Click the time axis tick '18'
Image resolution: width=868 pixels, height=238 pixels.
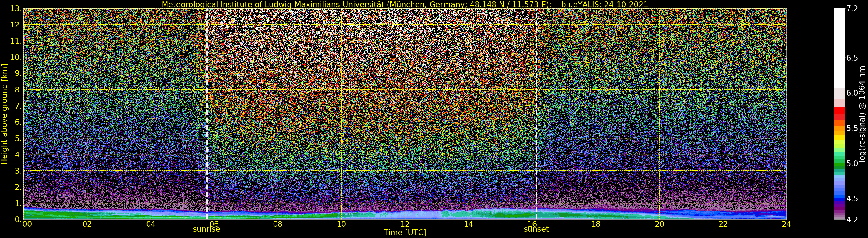596,224
